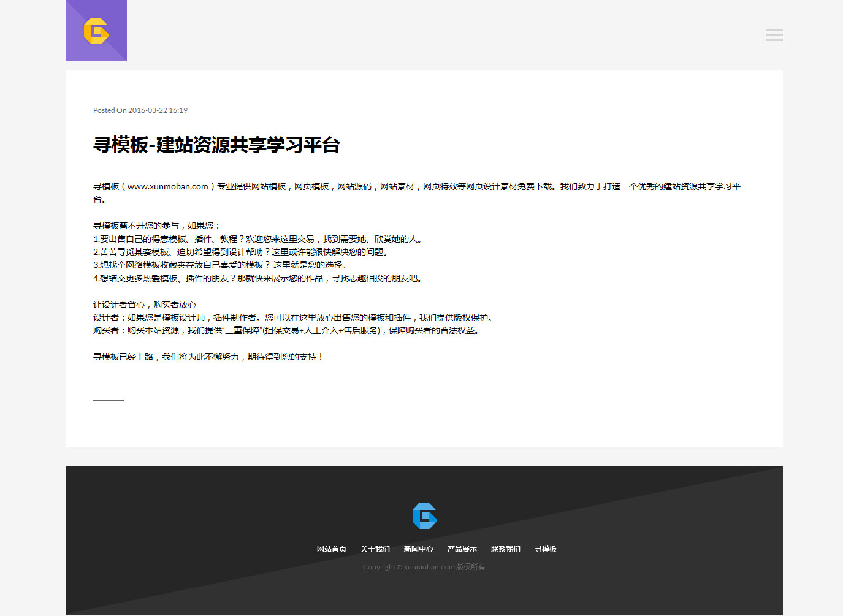Click the Posted On 2016-03-22 date
843x616 pixels.
click(140, 110)
